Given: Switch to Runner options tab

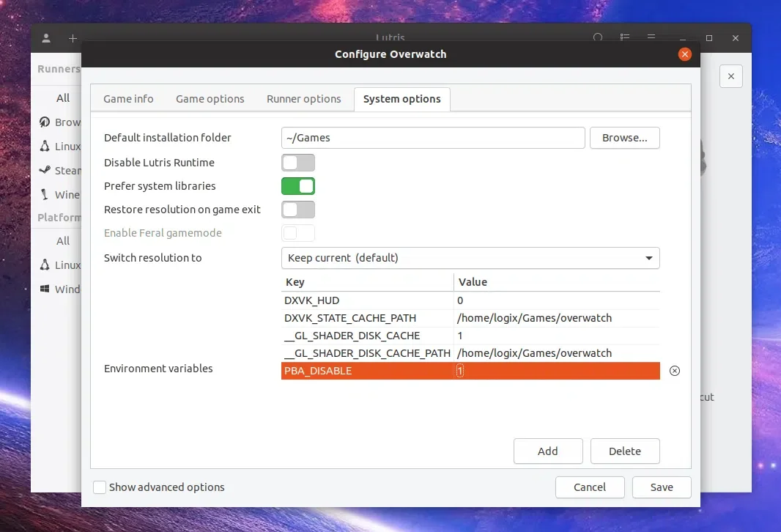Looking at the screenshot, I should point(304,99).
